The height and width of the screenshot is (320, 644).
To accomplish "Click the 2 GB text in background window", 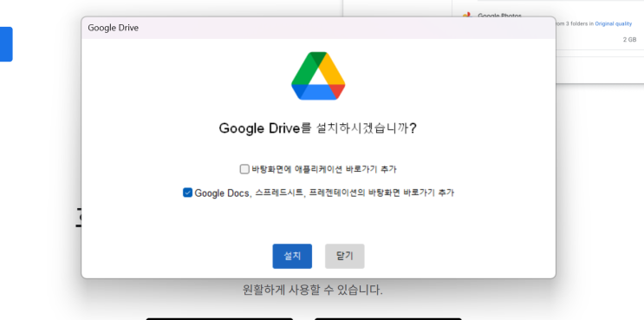I will coord(629,39).
